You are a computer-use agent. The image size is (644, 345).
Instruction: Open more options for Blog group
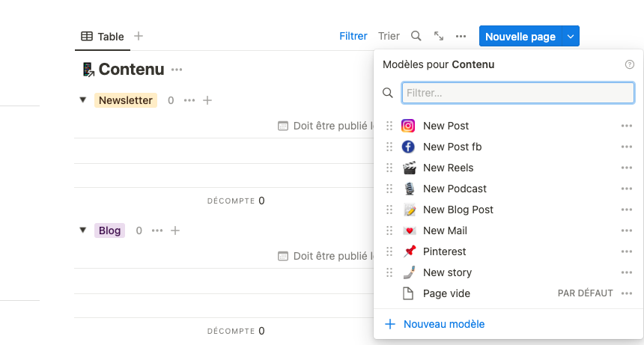157,230
